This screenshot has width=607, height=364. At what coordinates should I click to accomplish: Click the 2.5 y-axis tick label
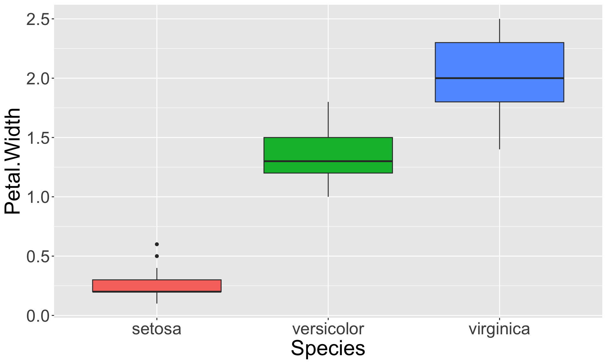[38, 20]
